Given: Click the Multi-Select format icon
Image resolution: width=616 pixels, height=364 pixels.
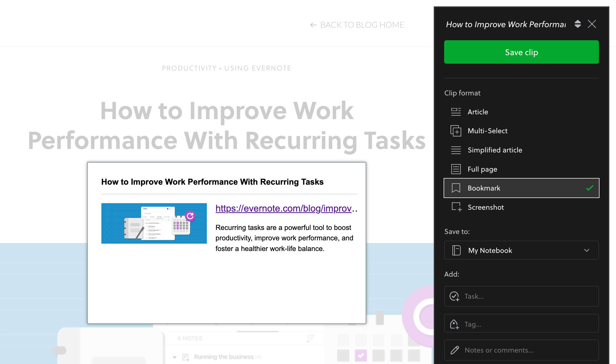Looking at the screenshot, I should coord(456,131).
